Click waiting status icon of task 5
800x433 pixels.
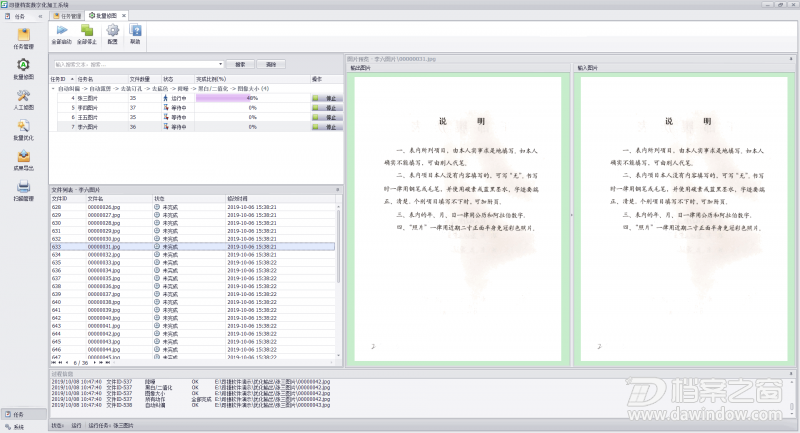(x=165, y=108)
